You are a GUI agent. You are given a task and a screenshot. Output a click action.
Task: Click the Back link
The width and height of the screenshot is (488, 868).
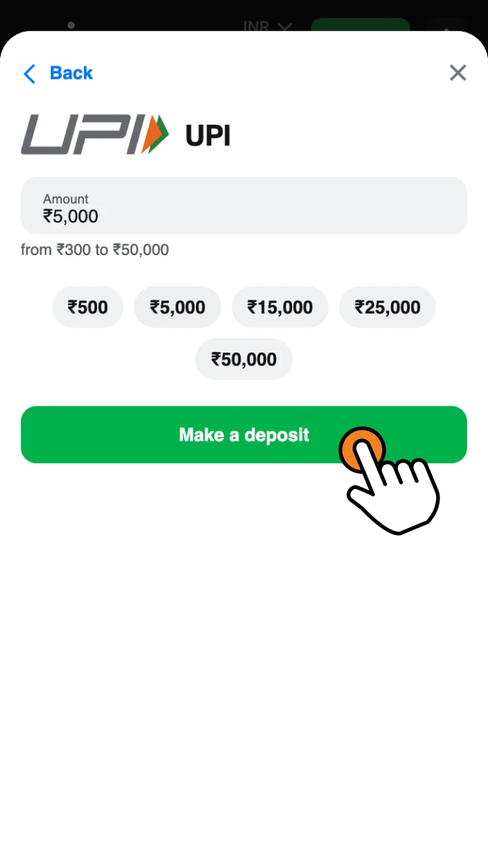(x=70, y=73)
